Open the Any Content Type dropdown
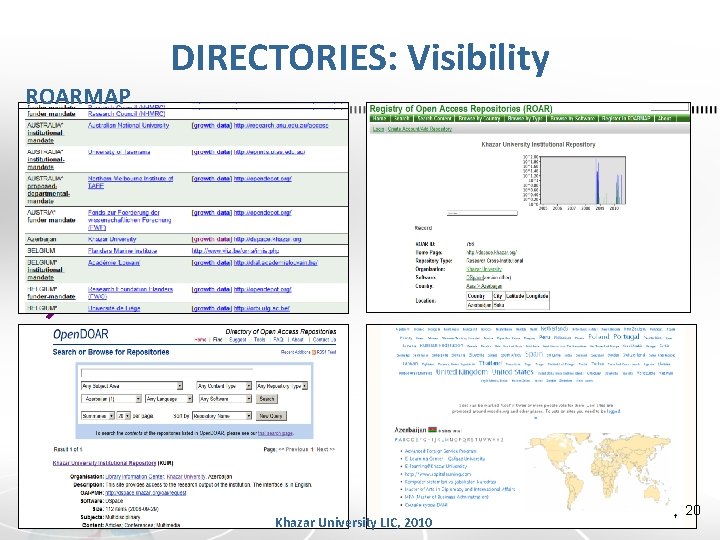 224,386
